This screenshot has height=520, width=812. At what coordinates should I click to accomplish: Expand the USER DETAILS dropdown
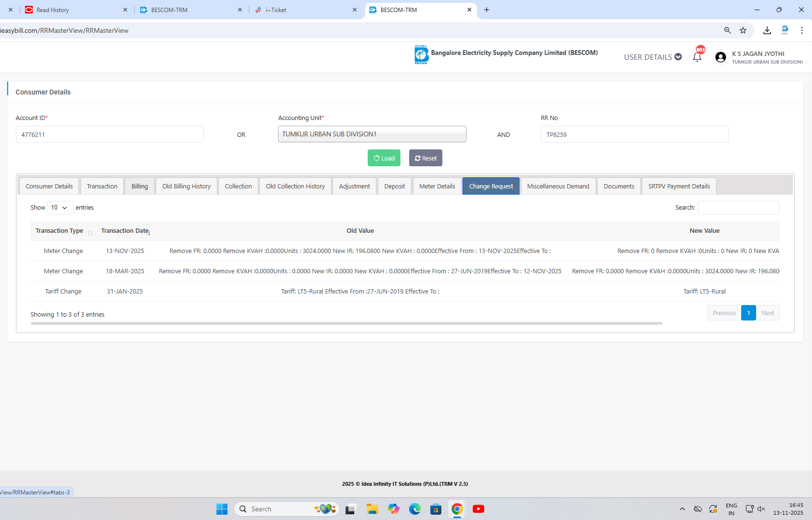coord(652,57)
